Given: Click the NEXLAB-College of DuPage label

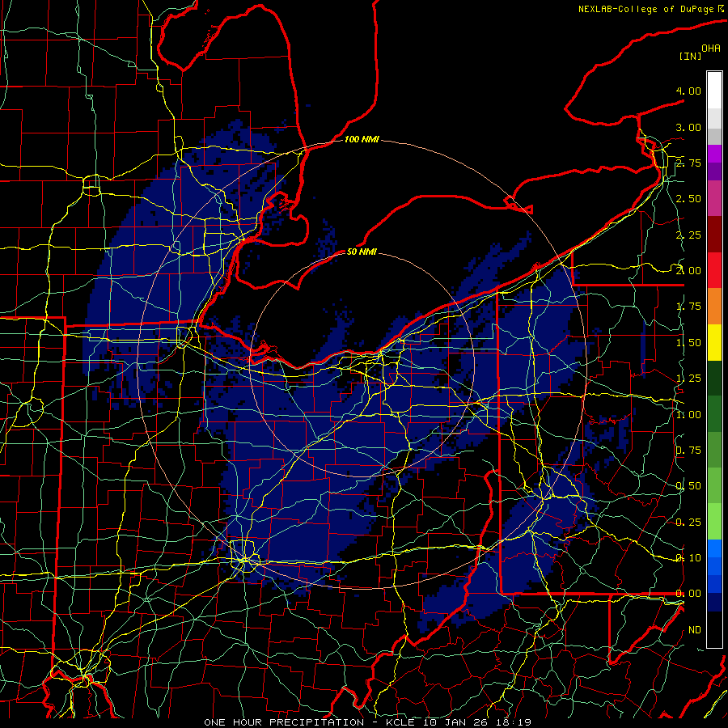Looking at the screenshot, I should pyautogui.click(x=648, y=9).
